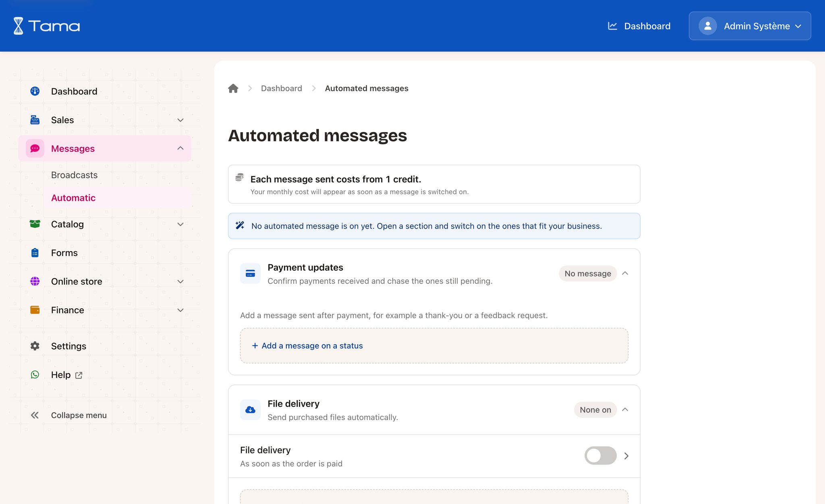Expand the Sales menu chevron
This screenshot has height=504, width=825.
tap(180, 120)
